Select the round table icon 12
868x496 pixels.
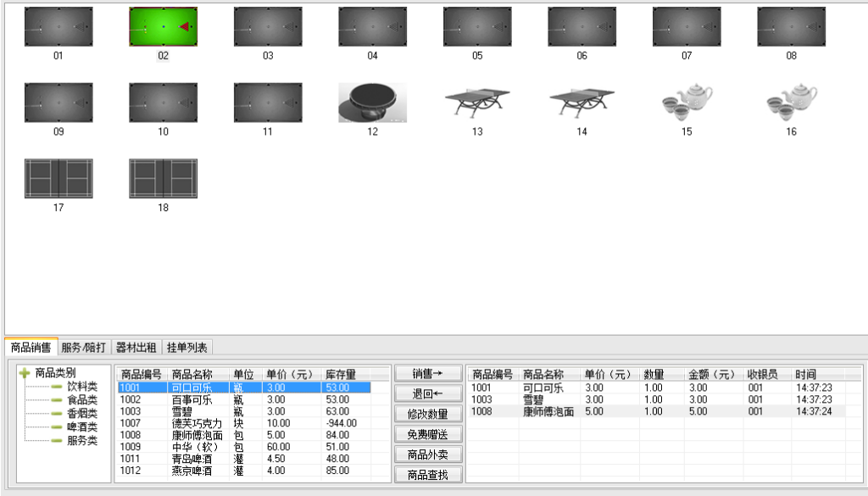coord(372,103)
